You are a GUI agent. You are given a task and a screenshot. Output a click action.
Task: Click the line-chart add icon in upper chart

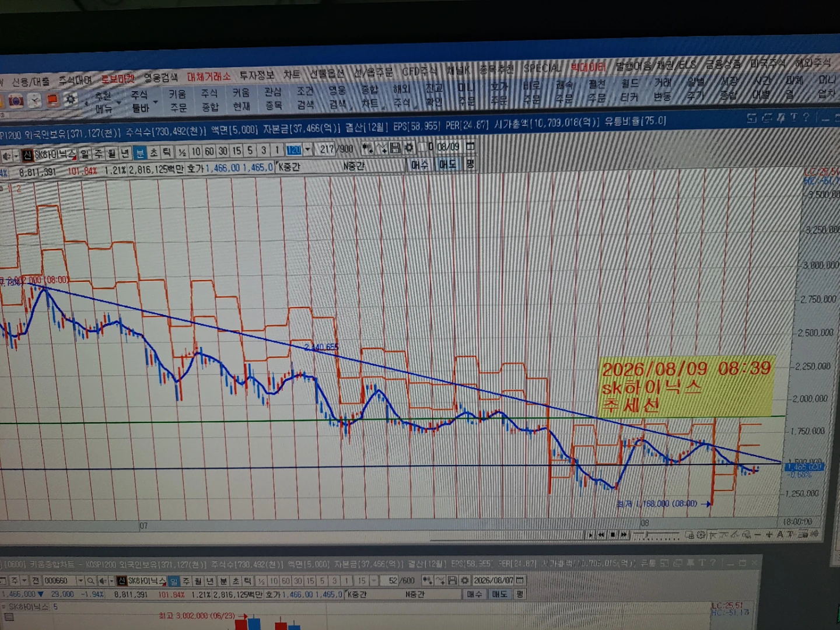coord(381,148)
